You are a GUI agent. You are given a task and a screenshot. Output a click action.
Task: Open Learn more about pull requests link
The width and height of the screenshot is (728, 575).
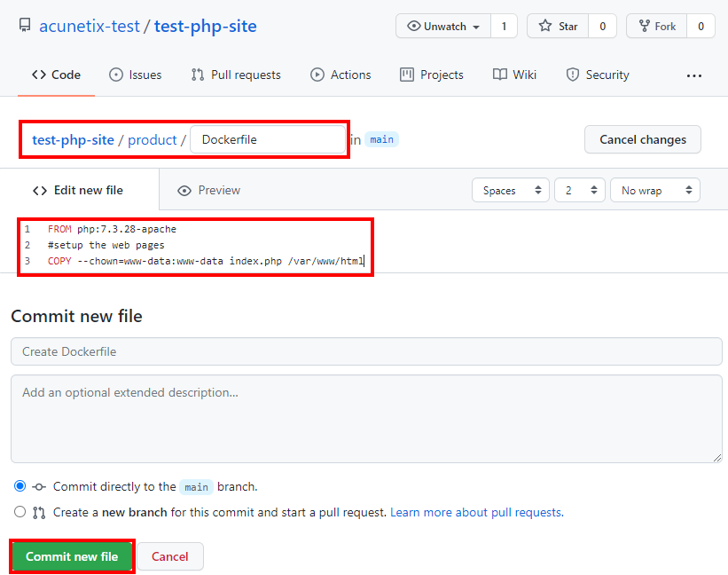coord(477,512)
